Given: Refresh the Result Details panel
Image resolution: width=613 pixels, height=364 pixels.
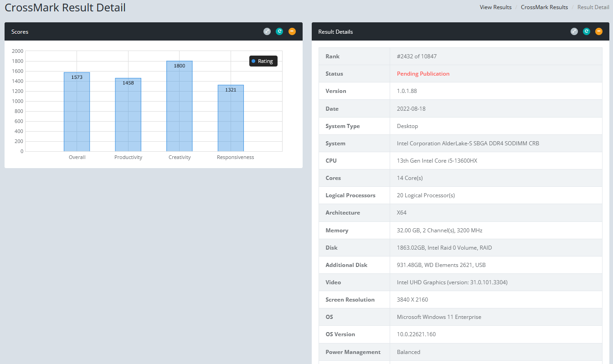Looking at the screenshot, I should click(x=587, y=31).
